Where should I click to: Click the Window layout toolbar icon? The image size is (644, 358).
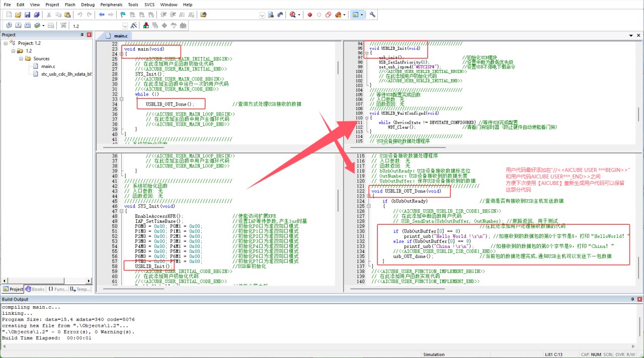point(355,15)
